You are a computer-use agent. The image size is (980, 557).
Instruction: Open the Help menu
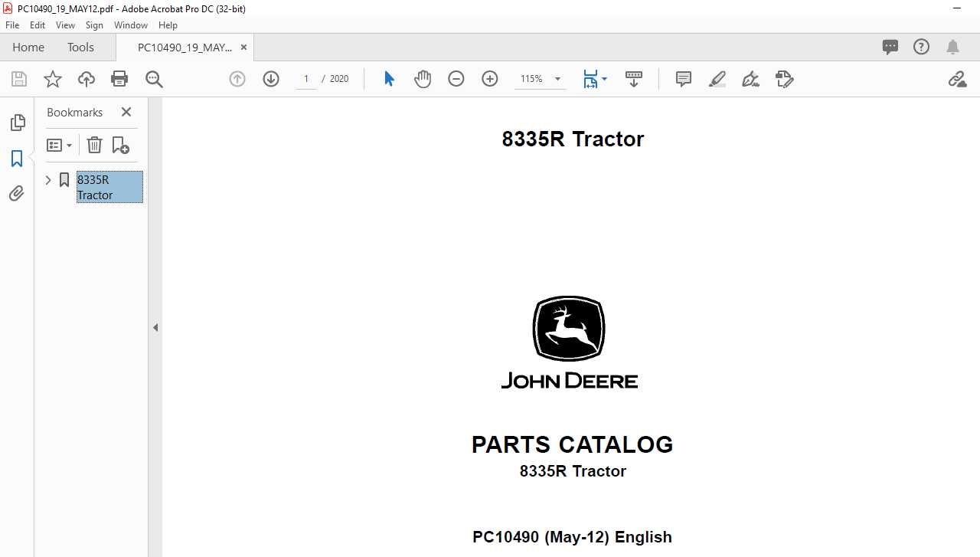(x=168, y=25)
